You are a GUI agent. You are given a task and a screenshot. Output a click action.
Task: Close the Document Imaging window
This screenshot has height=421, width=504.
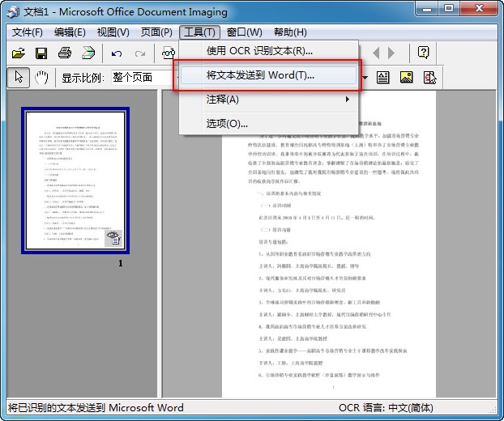point(479,8)
